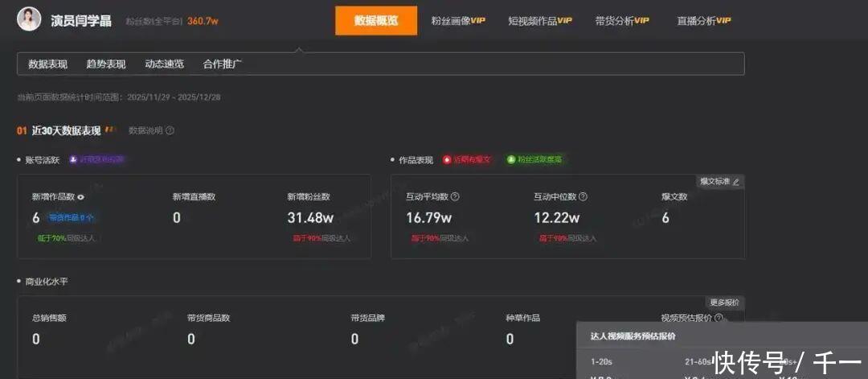
Task: Select the 趋势表现 sub-navigation item
Action: pos(106,64)
